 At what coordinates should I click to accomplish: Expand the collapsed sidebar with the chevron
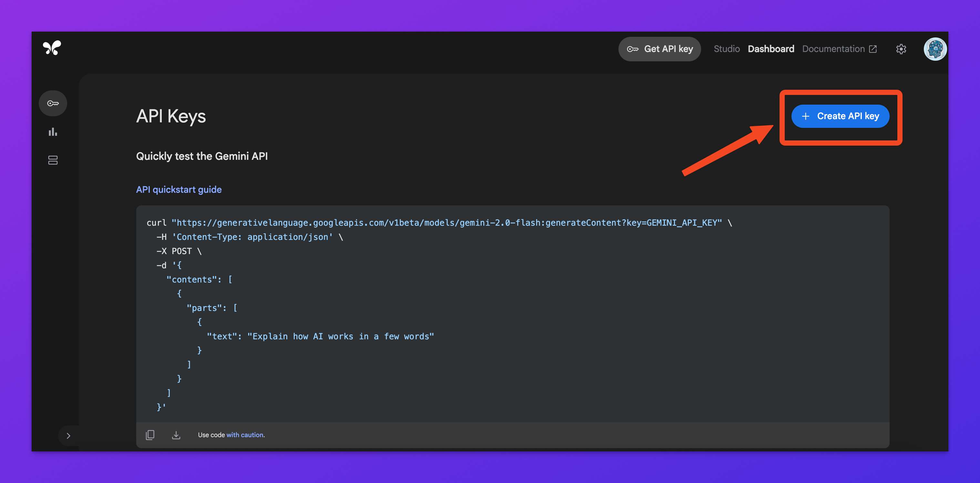[68, 436]
